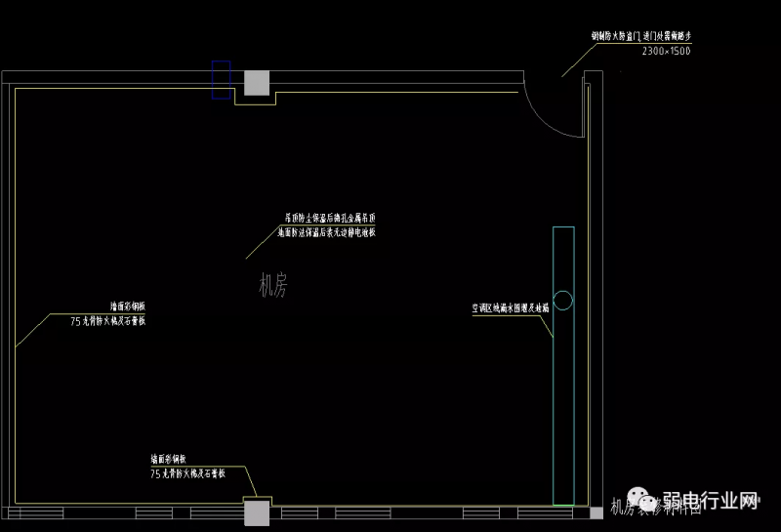The width and height of the screenshot is (781, 532).
Task: Click the bottom wall 墙面彩钢板 annotation
Action: click(175, 459)
